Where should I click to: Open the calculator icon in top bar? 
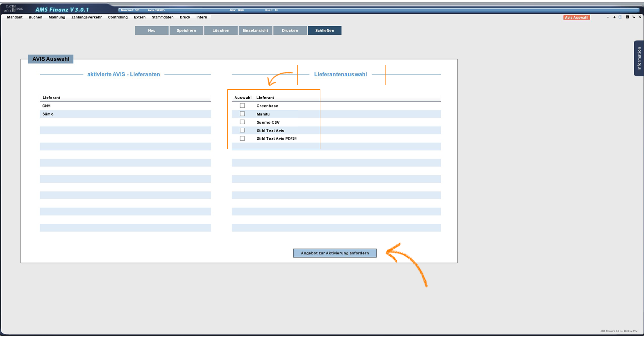click(627, 17)
